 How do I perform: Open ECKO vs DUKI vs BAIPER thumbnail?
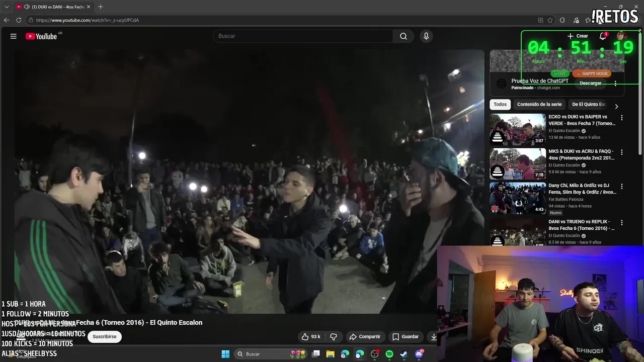pos(518,129)
